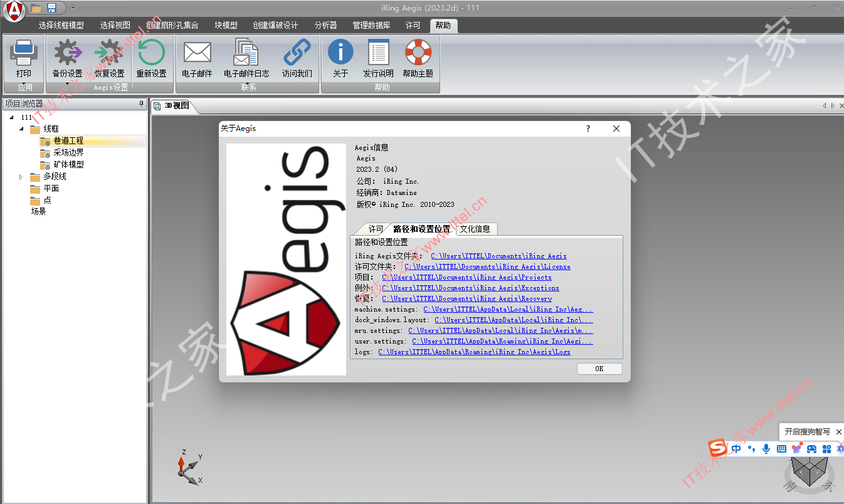Open the machine.settings path link
This screenshot has width=844, height=504.
[508, 309]
